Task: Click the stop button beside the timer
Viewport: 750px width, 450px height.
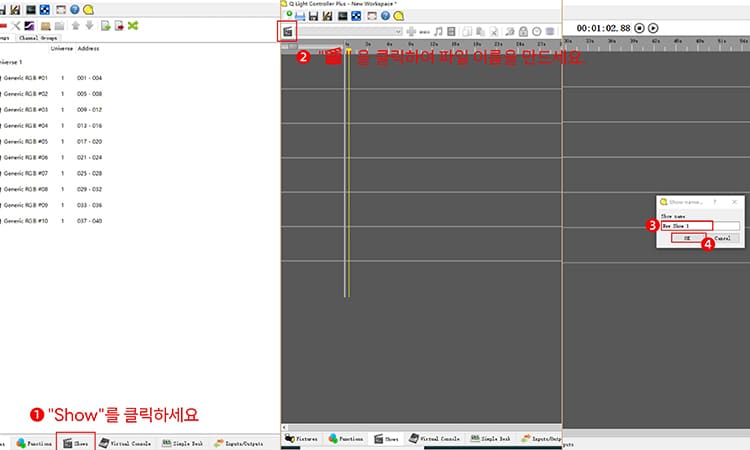Action: pyautogui.click(x=640, y=28)
